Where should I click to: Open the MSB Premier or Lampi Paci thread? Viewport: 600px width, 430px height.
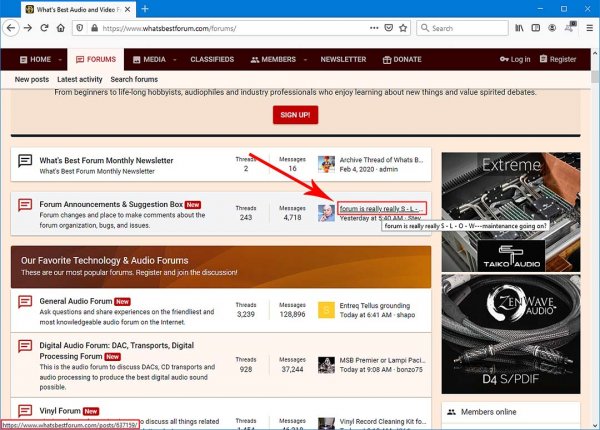(382, 360)
